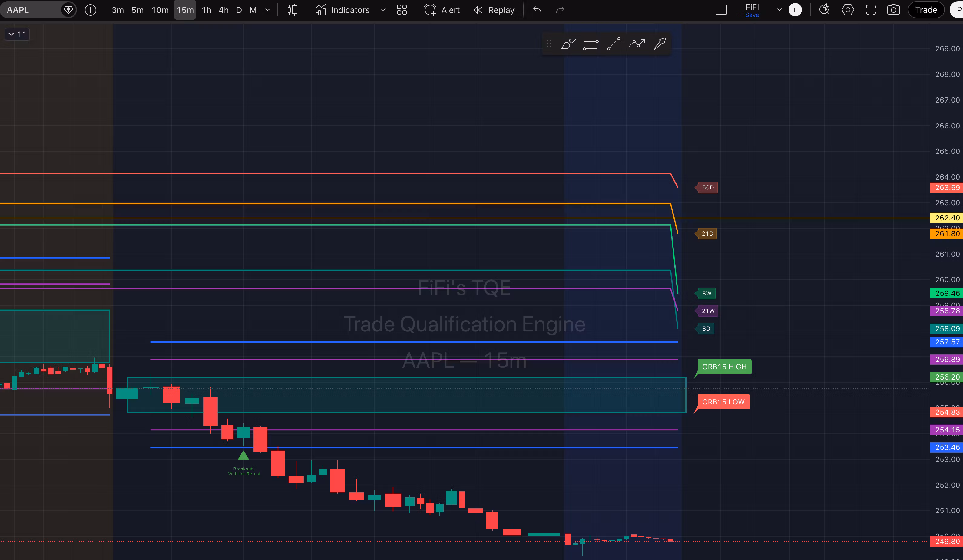
Task: Toggle fullscreen chart mode
Action: click(871, 10)
